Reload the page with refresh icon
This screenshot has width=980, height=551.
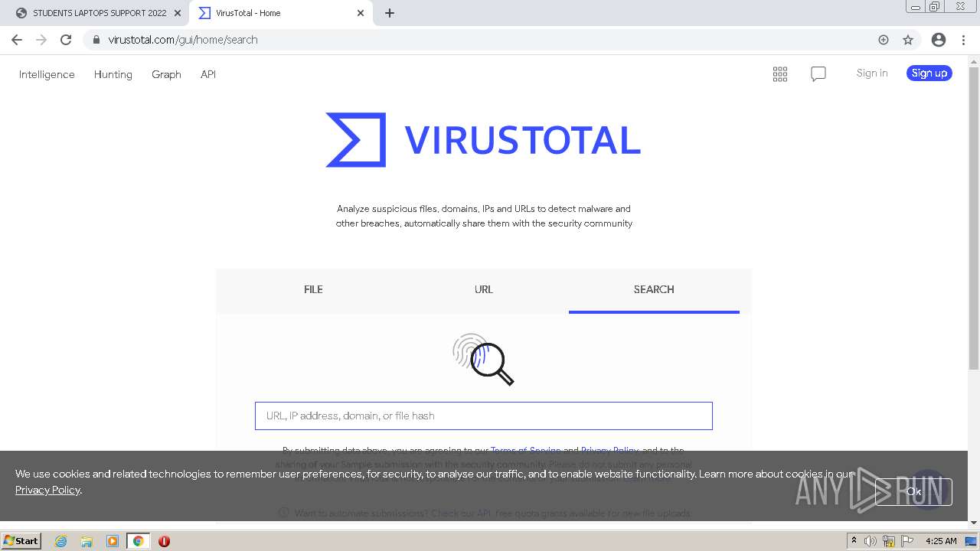click(x=66, y=40)
